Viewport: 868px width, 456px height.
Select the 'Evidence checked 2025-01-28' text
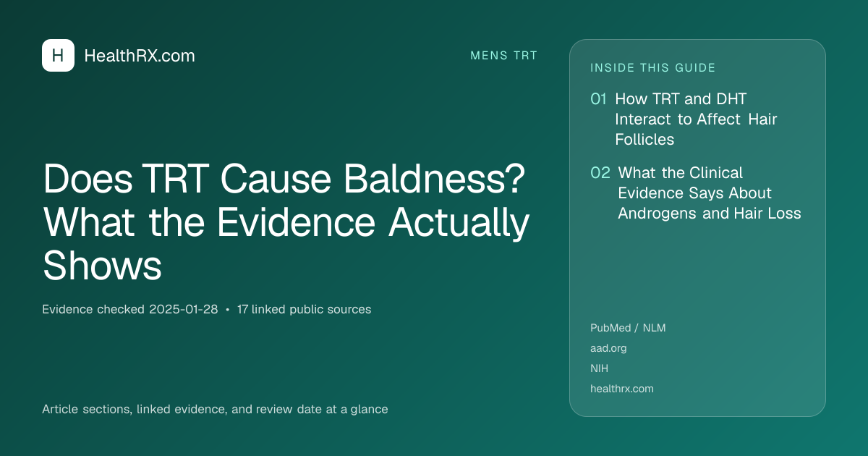(x=130, y=309)
